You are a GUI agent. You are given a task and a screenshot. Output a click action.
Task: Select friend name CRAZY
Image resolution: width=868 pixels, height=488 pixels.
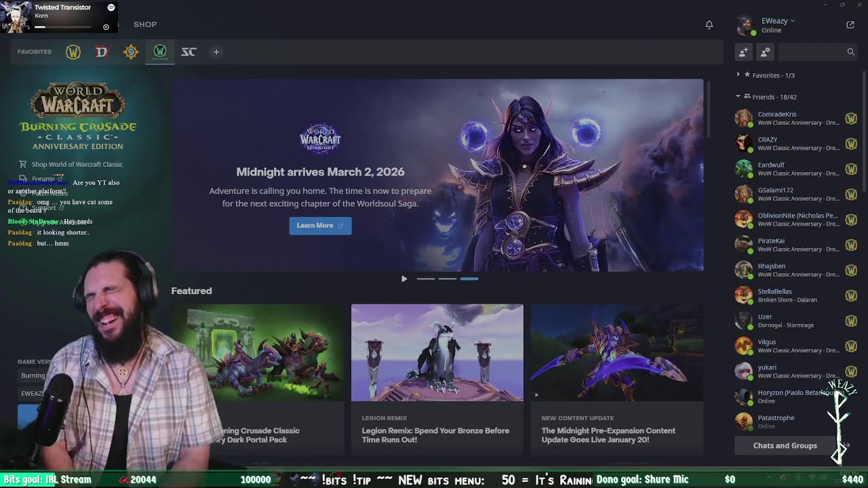click(x=768, y=140)
